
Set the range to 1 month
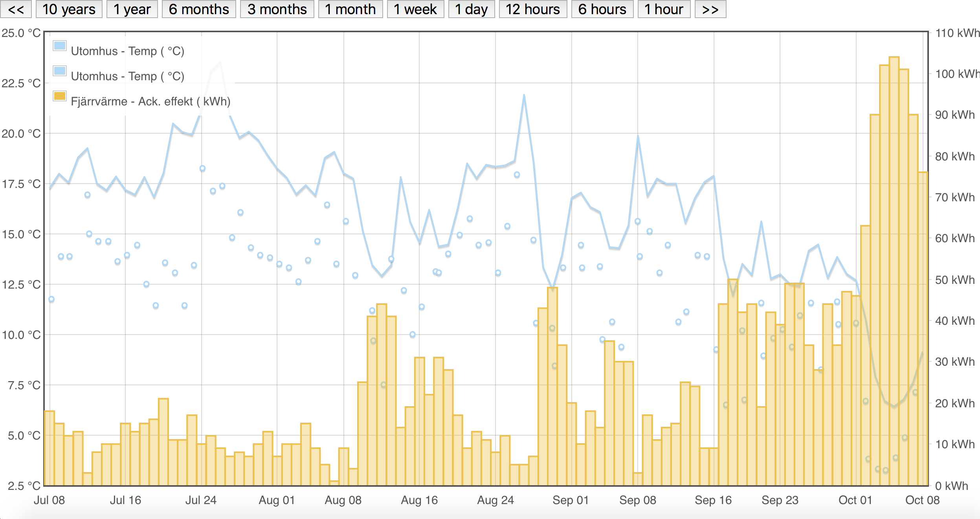(350, 9)
